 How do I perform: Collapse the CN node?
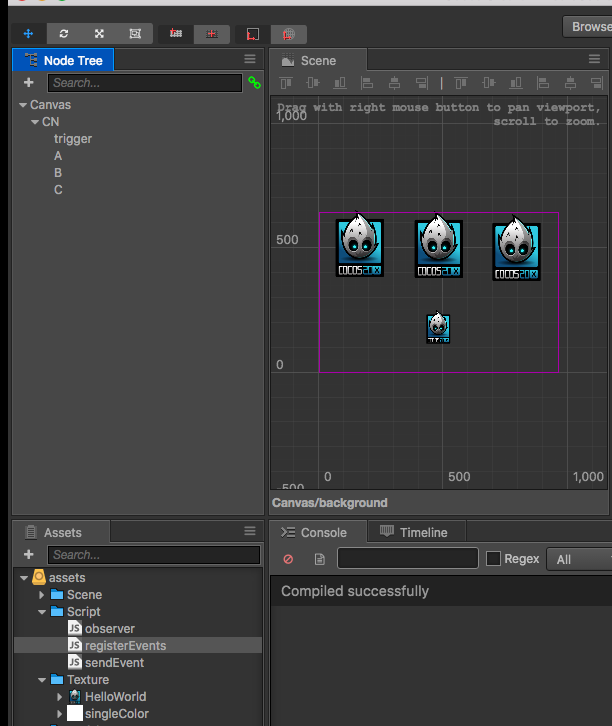tap(35, 122)
